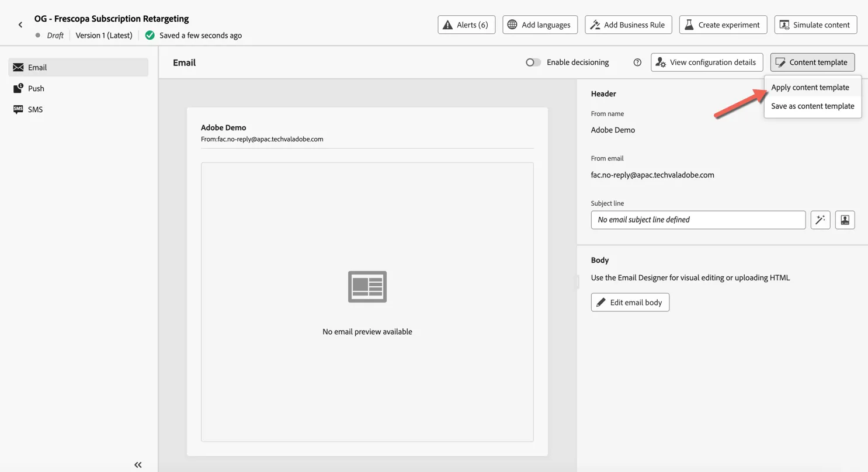Toggle the Enable decisioning switch
The image size is (868, 472).
coord(533,63)
